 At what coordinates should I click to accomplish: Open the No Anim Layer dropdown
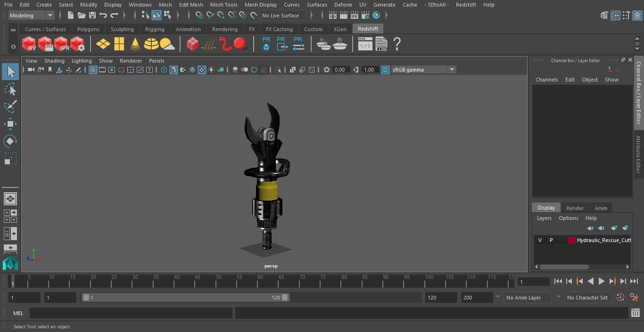click(528, 298)
